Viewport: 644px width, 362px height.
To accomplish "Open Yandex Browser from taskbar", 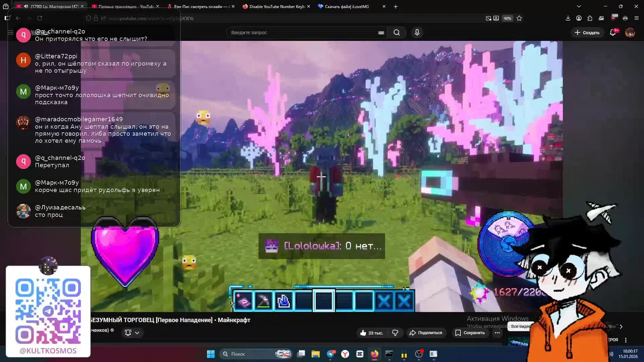I will coord(346,354).
